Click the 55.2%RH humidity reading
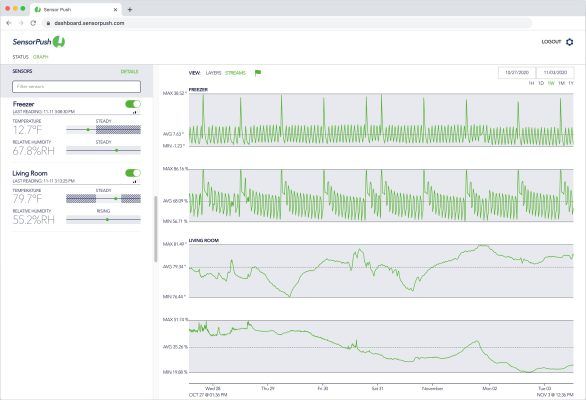586x400 pixels. 34,220
